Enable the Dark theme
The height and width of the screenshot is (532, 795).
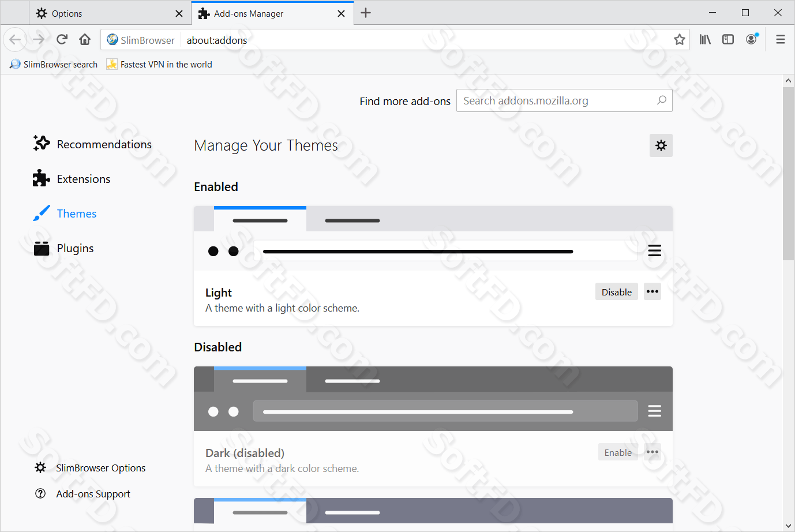click(x=618, y=452)
